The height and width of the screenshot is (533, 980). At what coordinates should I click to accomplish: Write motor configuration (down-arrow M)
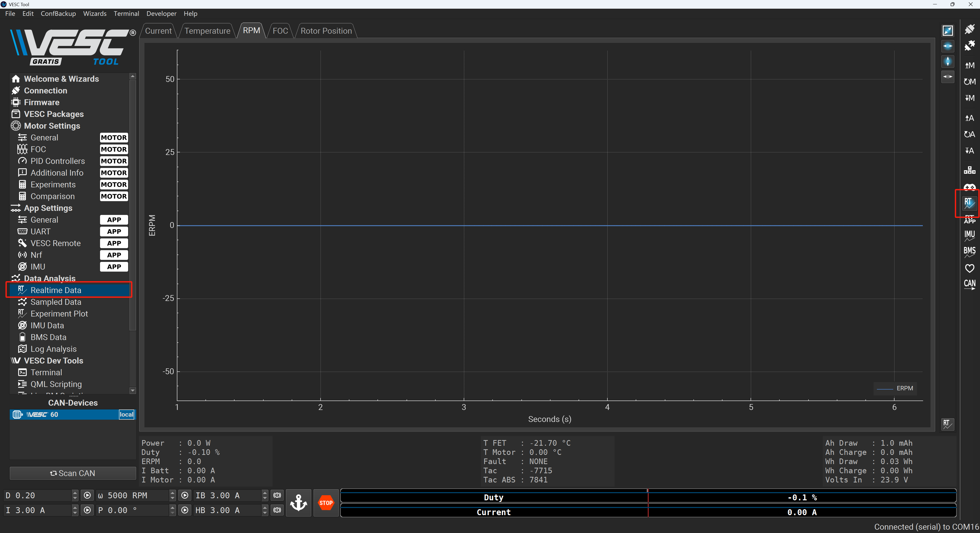tap(970, 98)
